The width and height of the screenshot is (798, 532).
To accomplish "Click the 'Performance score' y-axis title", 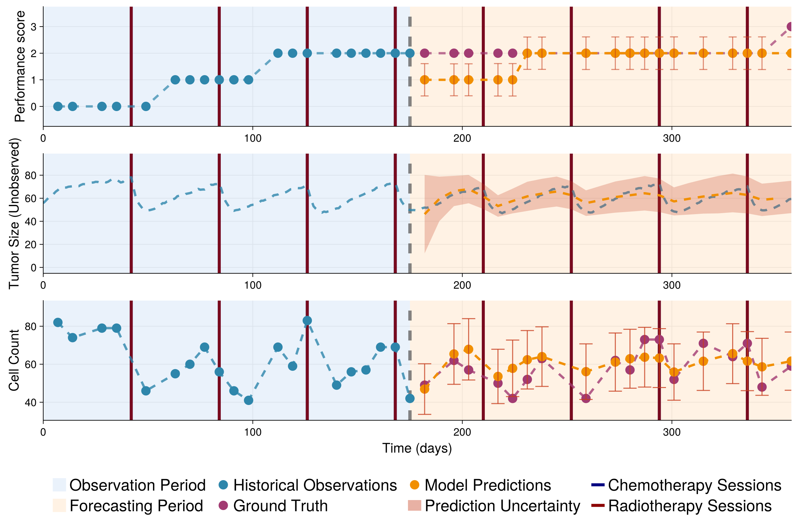I will [20, 66].
